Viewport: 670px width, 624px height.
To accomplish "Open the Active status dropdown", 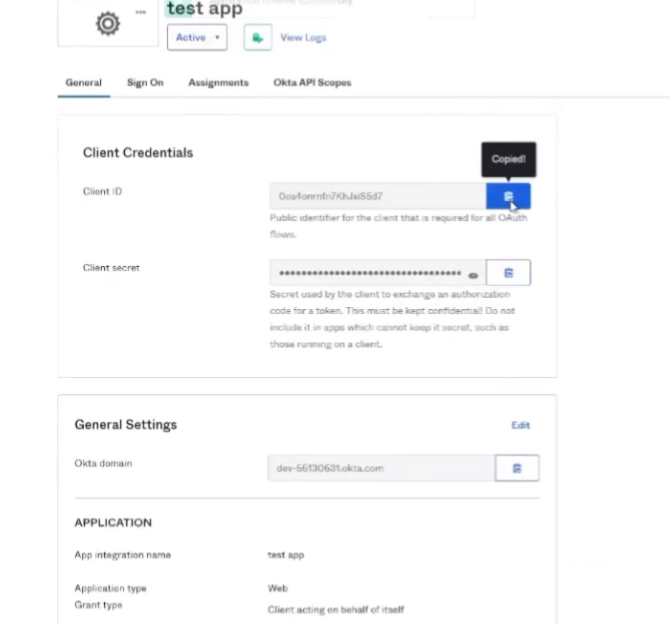I will (197, 38).
